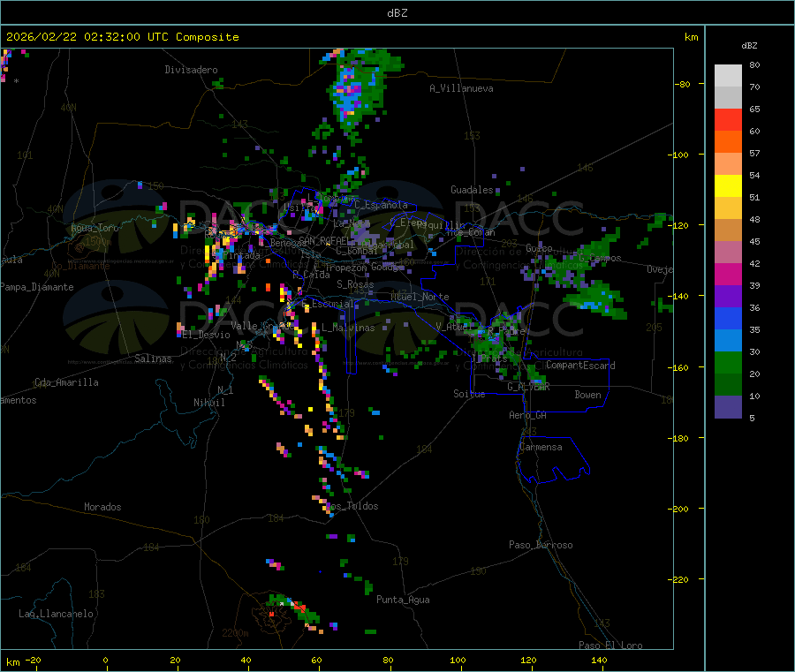Pick the 39 dBZ magenta legend swatch

pos(728,274)
